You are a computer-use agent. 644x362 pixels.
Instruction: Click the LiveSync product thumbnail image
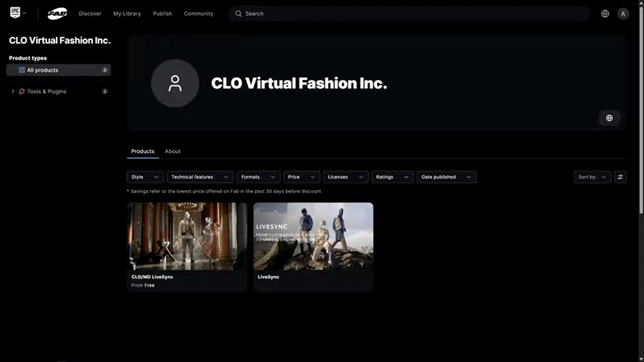[313, 236]
